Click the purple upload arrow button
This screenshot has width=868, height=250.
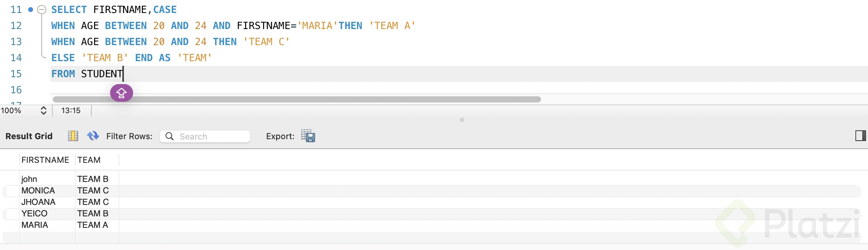coord(122,93)
